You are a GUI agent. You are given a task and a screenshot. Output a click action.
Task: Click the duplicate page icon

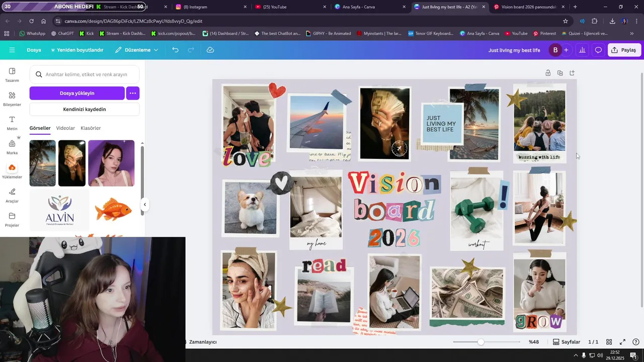pyautogui.click(x=560, y=73)
